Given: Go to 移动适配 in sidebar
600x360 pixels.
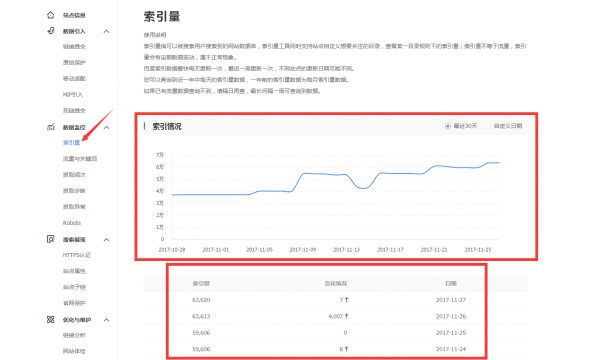Looking at the screenshot, I should click(x=74, y=78).
